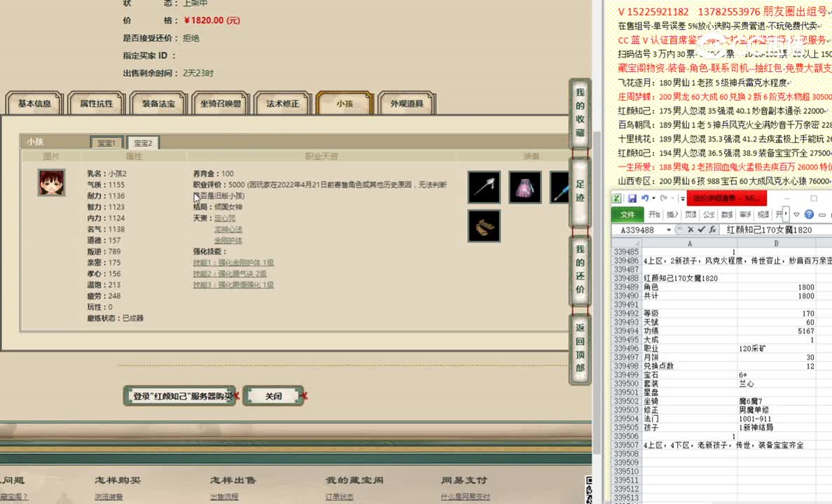This screenshot has width=832, height=504.
Task: Collapse the ribbon with the minimize arrow
Action: coord(821,214)
